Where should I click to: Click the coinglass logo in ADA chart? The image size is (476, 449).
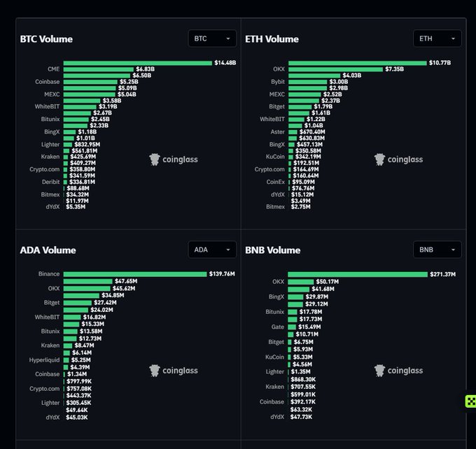[174, 371]
